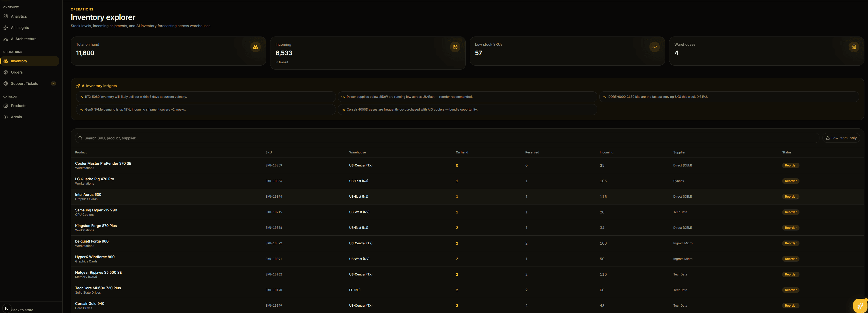Image resolution: width=868 pixels, height=313 pixels.
Task: Select the Inventory menu item
Action: pyautogui.click(x=30, y=61)
